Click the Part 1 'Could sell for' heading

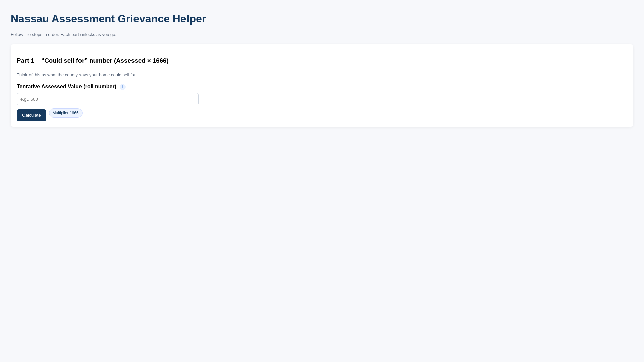(x=93, y=61)
